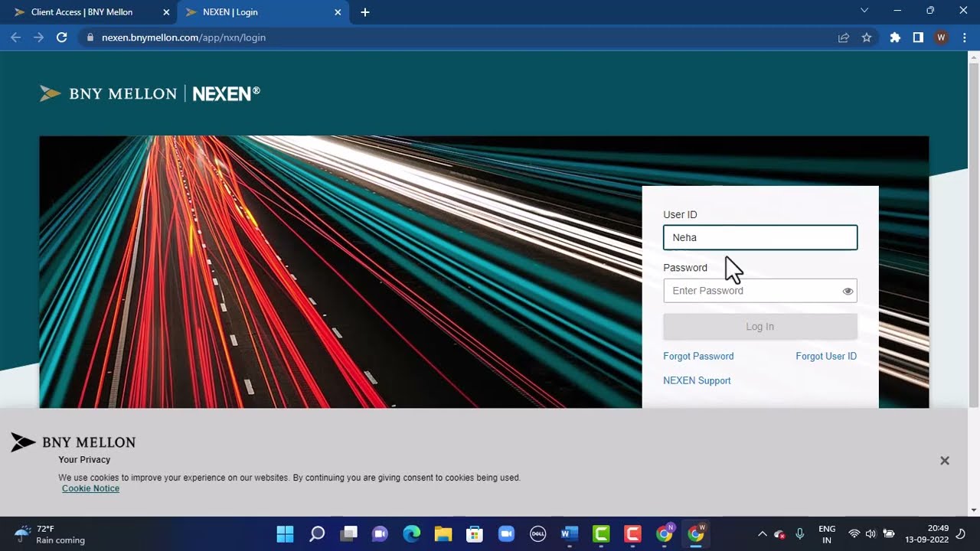Click the address bar URL

(184, 37)
